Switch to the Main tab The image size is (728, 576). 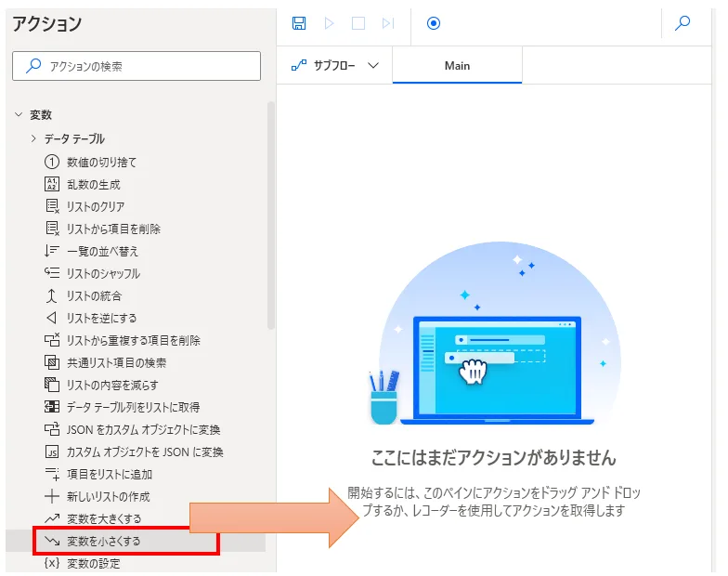coord(457,66)
